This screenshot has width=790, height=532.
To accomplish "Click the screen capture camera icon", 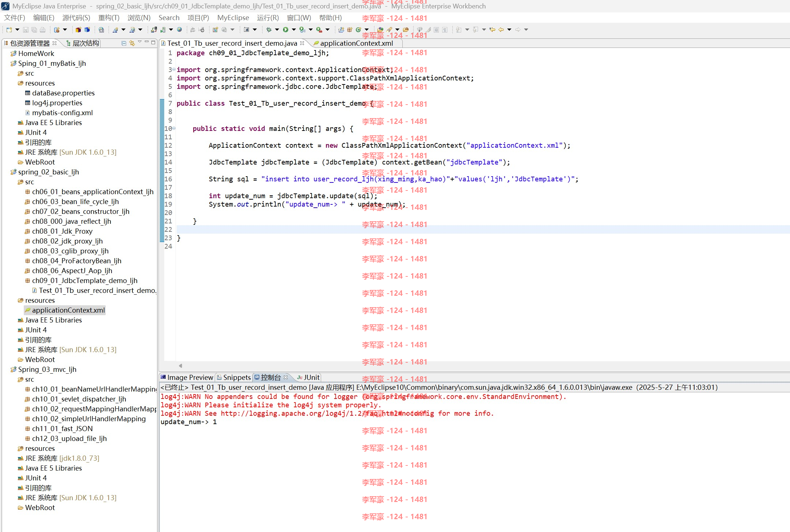I will 247,30.
